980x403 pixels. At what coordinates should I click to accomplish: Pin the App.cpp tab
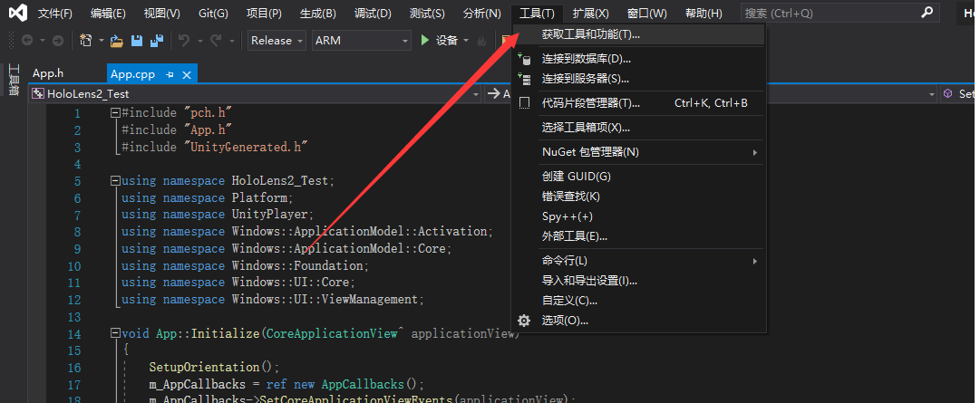point(170,74)
